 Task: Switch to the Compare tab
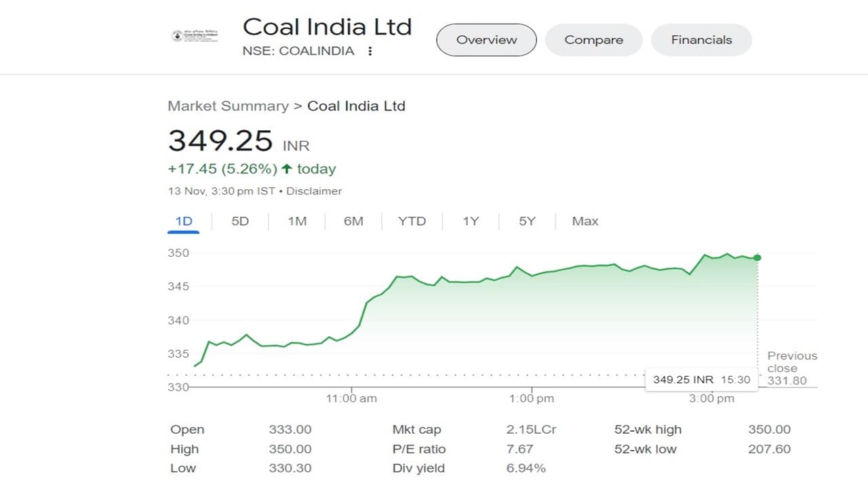click(x=593, y=40)
